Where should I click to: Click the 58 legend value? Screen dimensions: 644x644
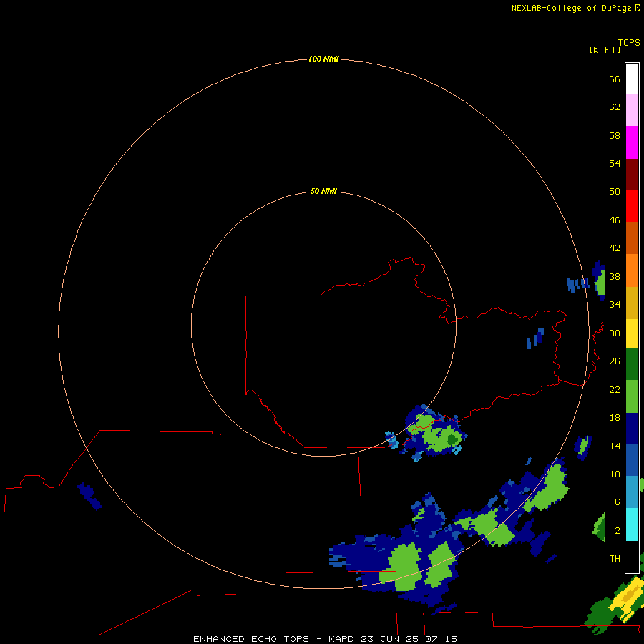pyautogui.click(x=615, y=135)
